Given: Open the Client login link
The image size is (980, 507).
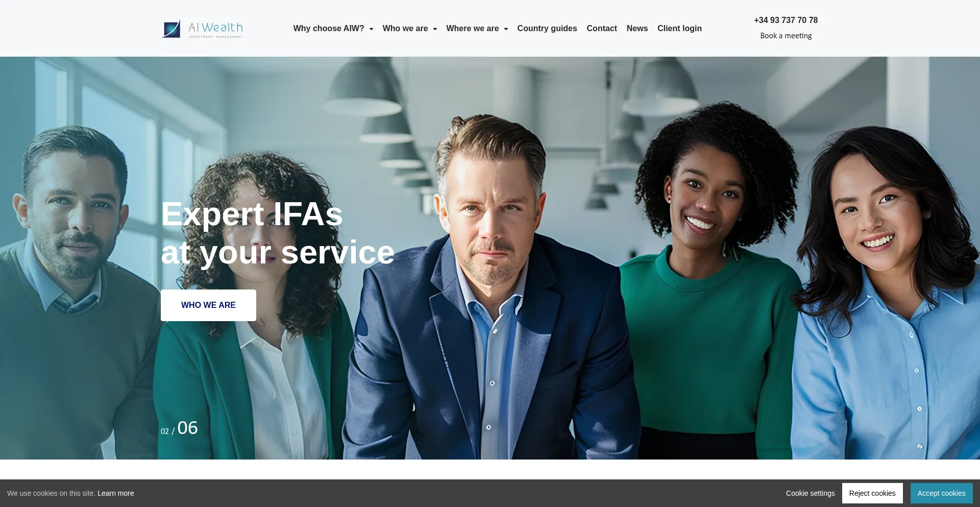Looking at the screenshot, I should [x=679, y=29].
